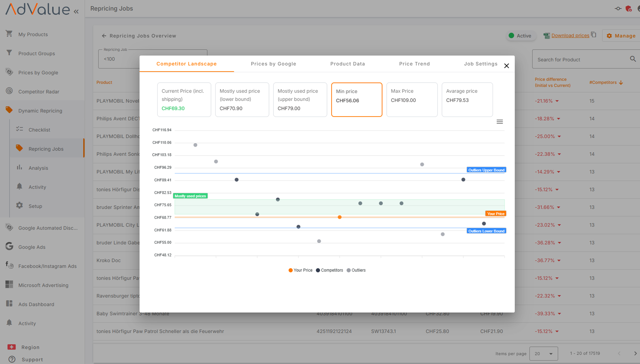Select Competitor Landscape tab
The width and height of the screenshot is (640, 364).
pos(186,64)
